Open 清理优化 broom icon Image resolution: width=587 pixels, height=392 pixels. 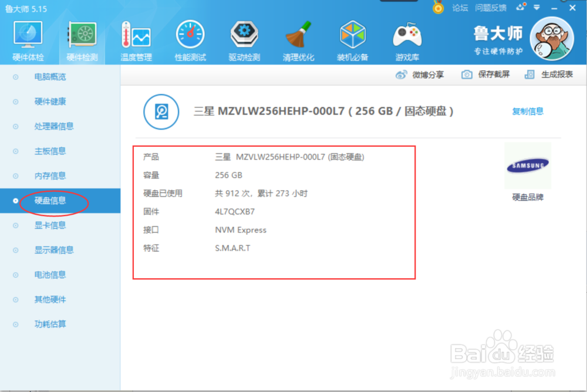[298, 35]
